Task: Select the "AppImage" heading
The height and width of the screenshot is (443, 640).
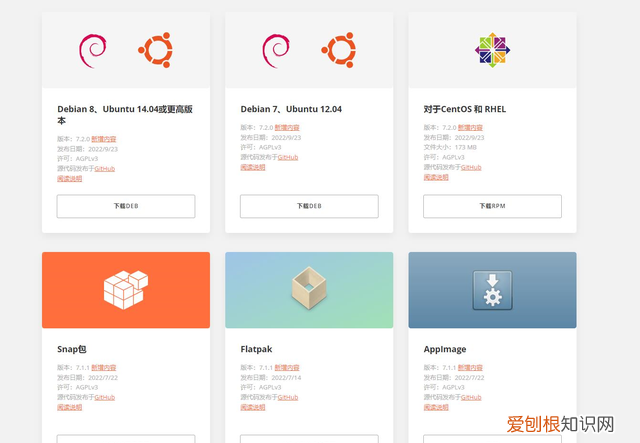Action: click(445, 349)
